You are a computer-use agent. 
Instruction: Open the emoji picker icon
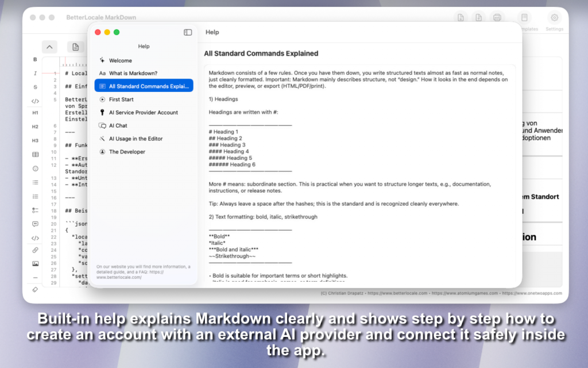click(x=35, y=168)
